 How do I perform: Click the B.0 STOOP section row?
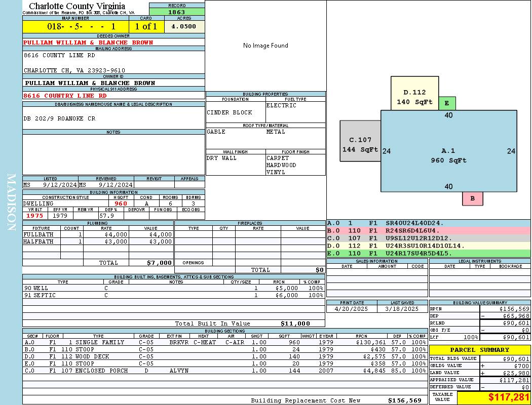tap(225, 349)
